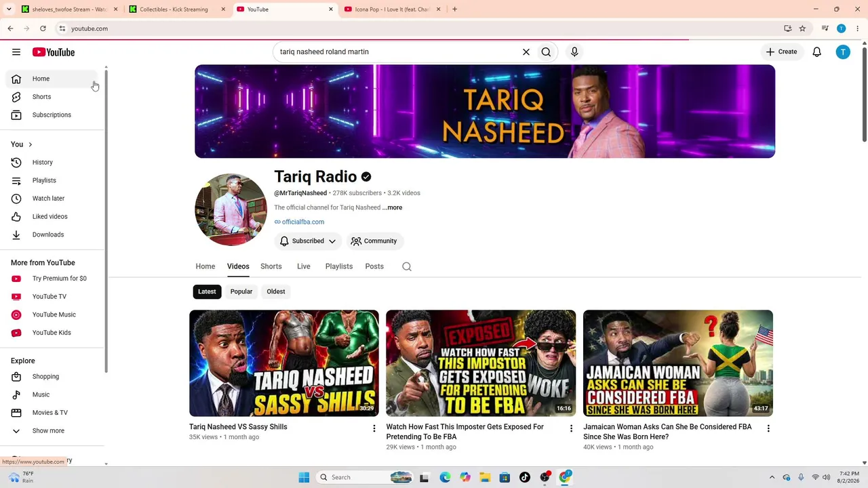
Task: Open the Subscribed notification dropdown
Action: tap(308, 241)
